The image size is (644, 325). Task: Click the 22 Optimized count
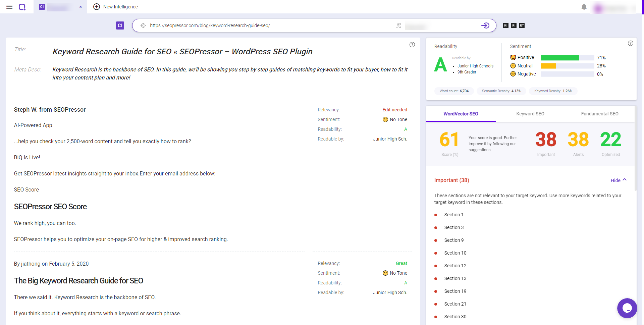click(x=611, y=140)
